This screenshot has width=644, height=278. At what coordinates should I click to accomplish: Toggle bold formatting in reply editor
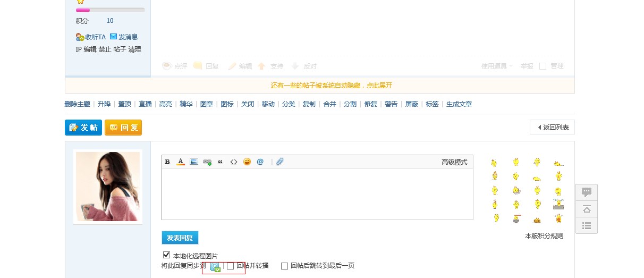click(x=167, y=162)
